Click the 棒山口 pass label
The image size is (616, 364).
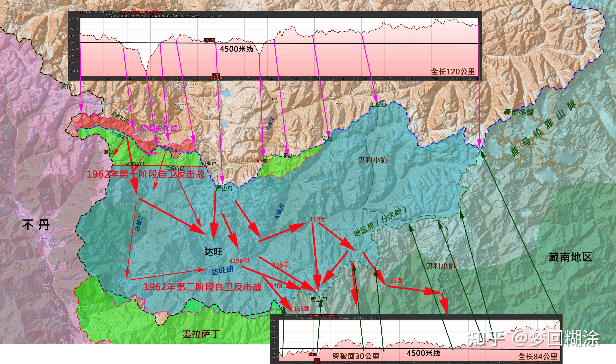224,189
